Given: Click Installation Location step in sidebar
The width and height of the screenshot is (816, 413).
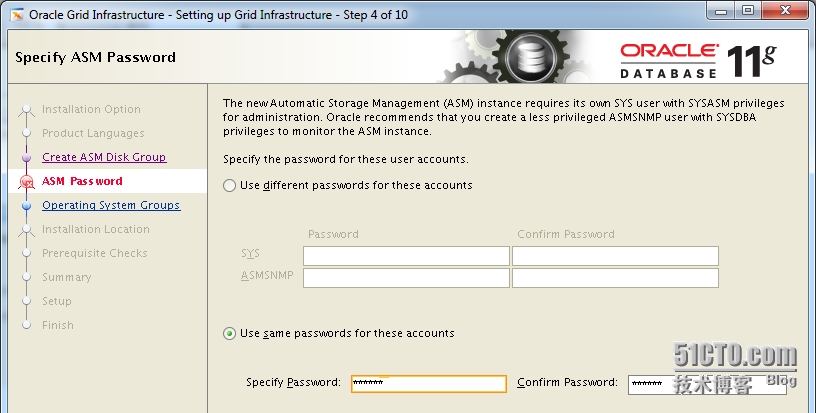Looking at the screenshot, I should tap(96, 229).
